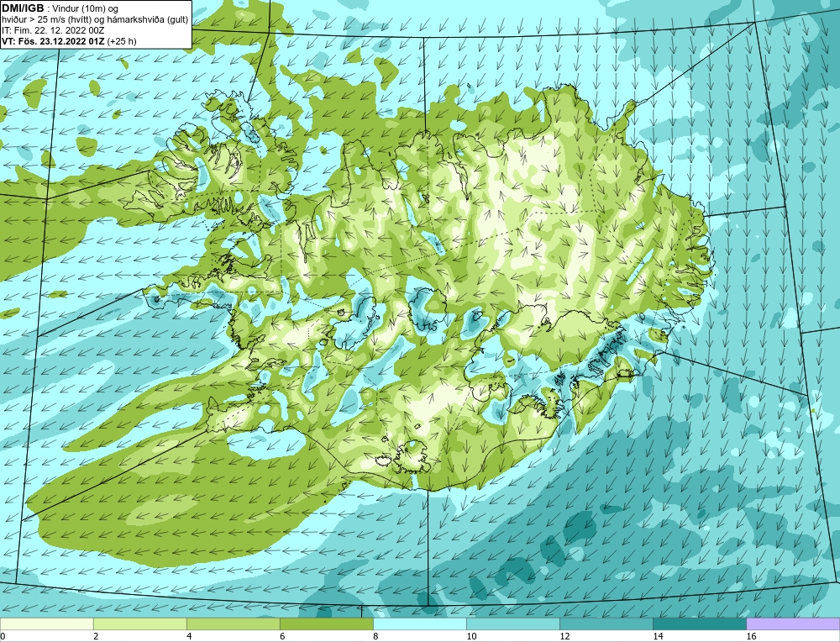Click the DMI/IGB title text
The height and width of the screenshot is (642, 840).
(23, 8)
